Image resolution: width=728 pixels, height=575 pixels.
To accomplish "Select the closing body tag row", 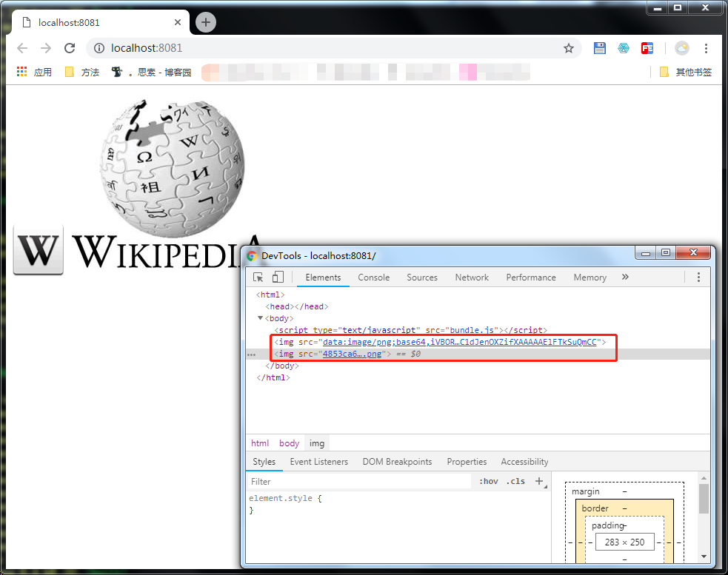I will [x=282, y=366].
